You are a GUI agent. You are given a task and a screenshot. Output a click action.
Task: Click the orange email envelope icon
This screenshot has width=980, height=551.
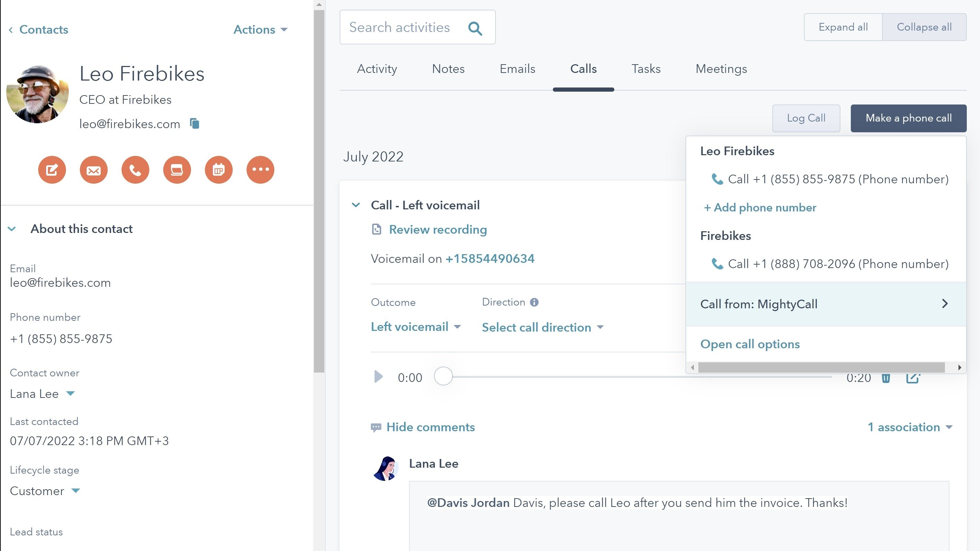point(93,169)
